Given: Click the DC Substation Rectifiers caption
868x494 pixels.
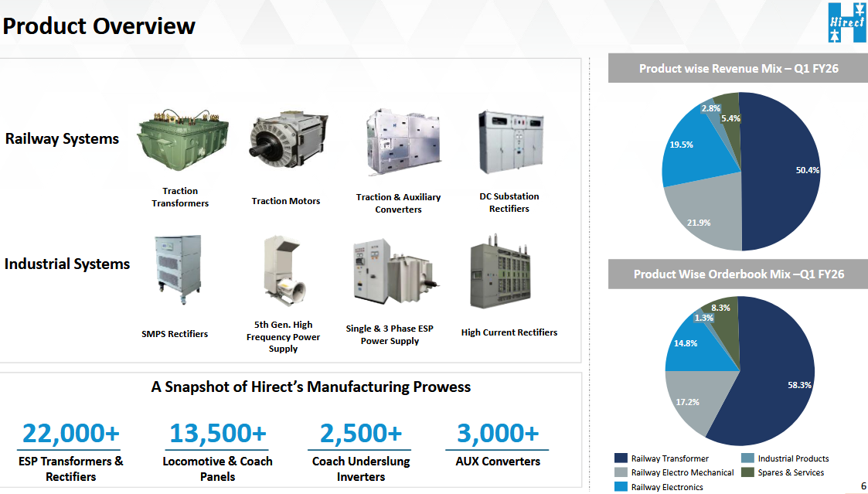Looking at the screenshot, I should coord(509,202).
